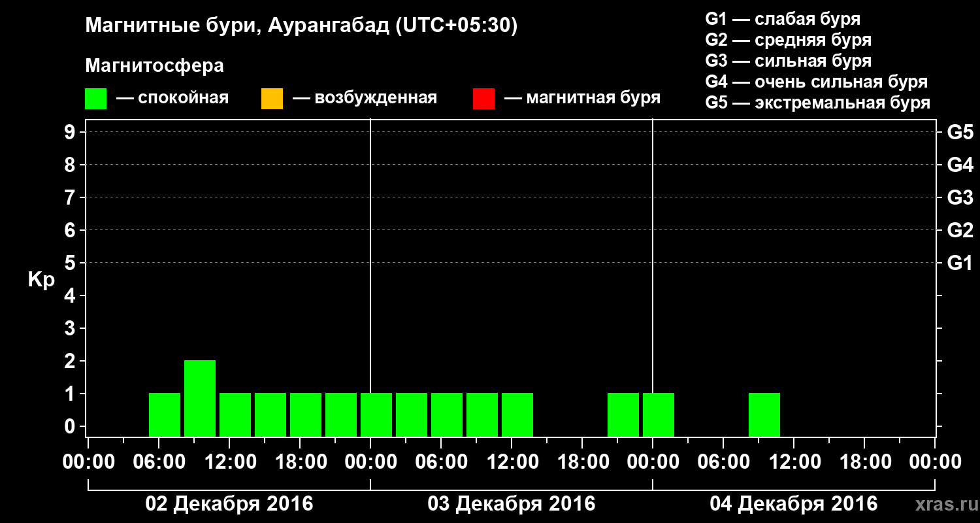Viewport: 980px width, 523px height.
Task: Click the chart title 'Магнитные бури, Аурангабад (UTC+05:30)'
Action: tap(301, 27)
